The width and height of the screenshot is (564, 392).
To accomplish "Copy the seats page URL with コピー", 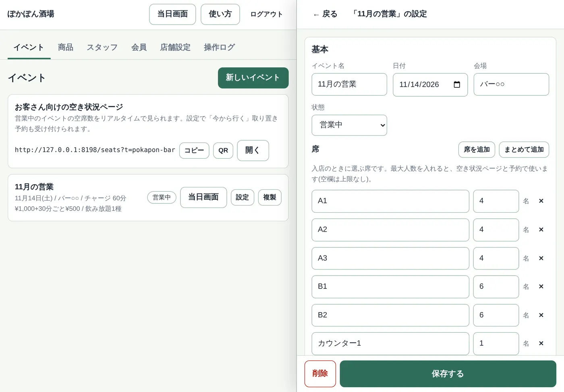I will (x=194, y=150).
